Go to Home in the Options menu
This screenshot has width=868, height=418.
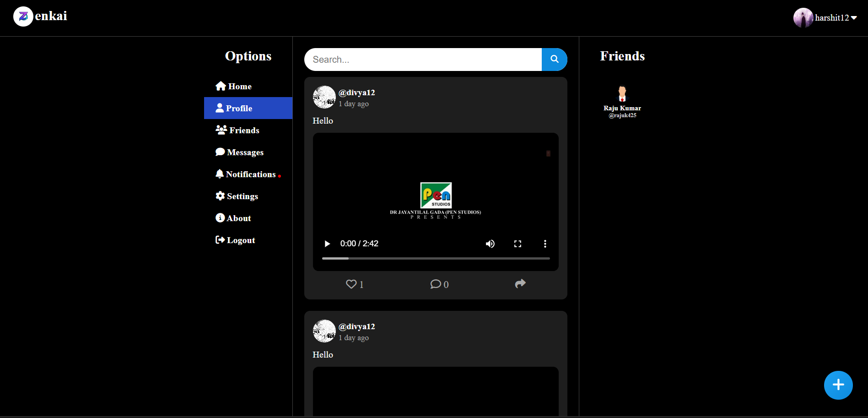click(234, 86)
